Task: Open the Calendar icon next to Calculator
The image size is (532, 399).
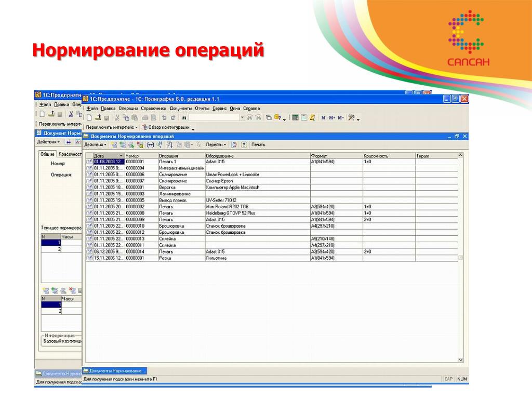Action: (x=304, y=118)
